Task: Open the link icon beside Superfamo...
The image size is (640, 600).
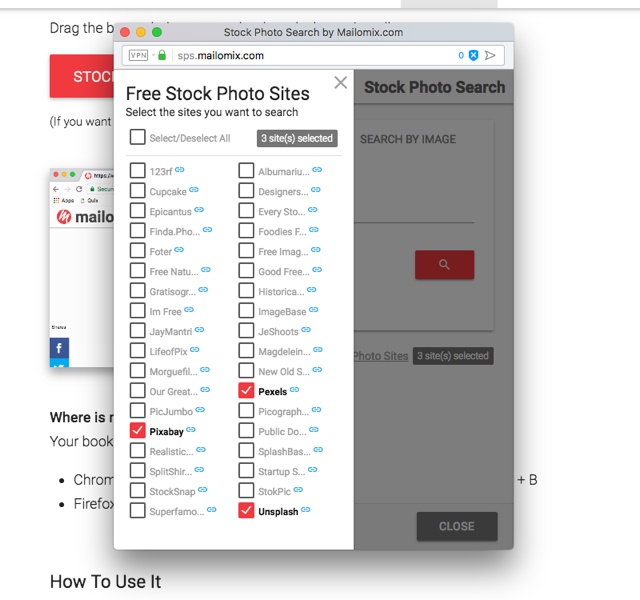Action: pyautogui.click(x=211, y=510)
